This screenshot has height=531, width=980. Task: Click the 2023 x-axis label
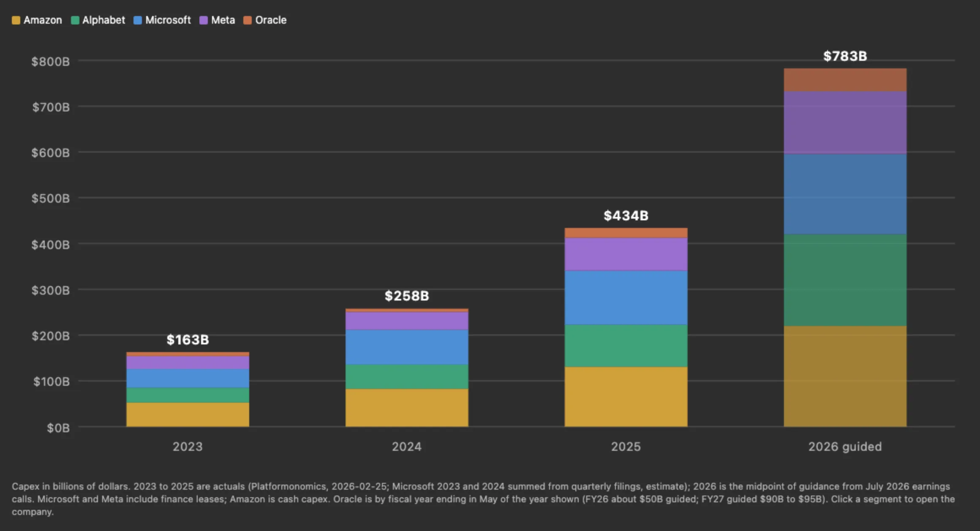tap(188, 447)
